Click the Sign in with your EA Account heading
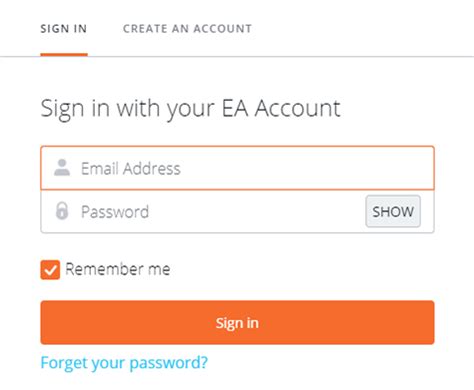The height and width of the screenshot is (390, 474). click(190, 109)
